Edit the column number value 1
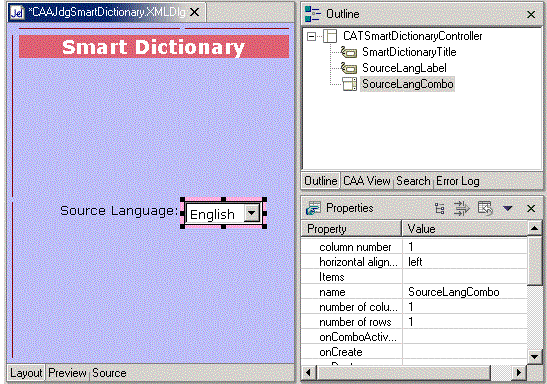Viewport: 547px width, 384px height. 464,247
